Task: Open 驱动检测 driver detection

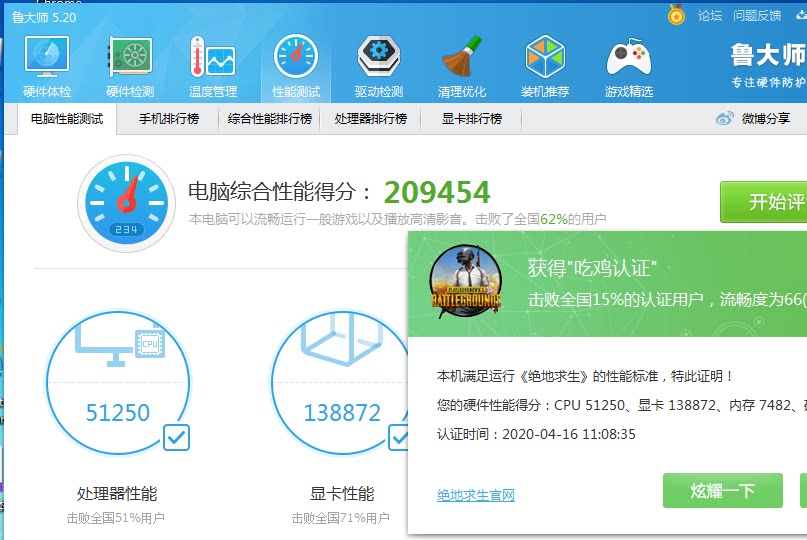Action: (x=379, y=67)
